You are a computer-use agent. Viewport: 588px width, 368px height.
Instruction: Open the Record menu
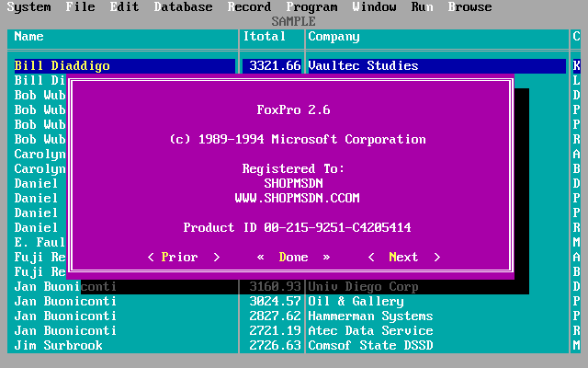click(x=249, y=7)
